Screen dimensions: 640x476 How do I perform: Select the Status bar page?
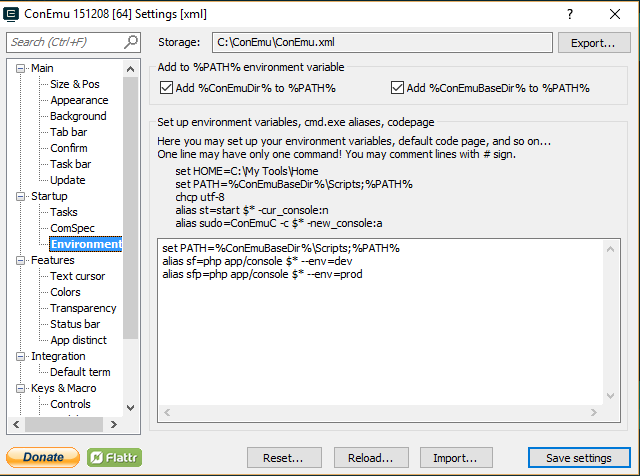75,324
